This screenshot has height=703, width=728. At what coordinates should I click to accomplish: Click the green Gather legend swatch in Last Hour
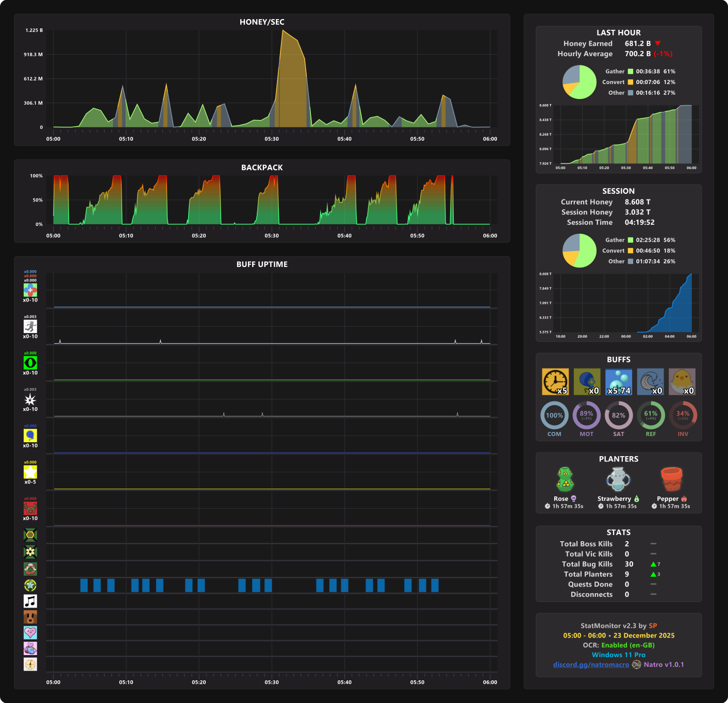click(630, 72)
